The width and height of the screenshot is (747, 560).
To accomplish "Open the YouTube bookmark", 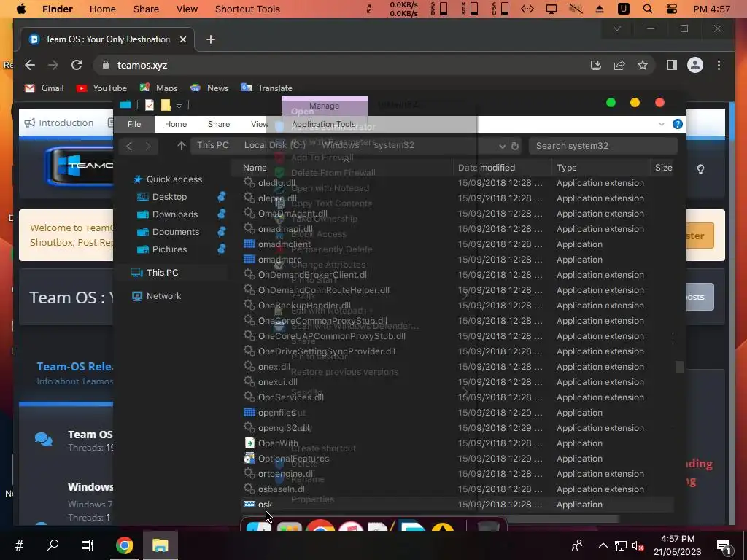I will point(101,88).
